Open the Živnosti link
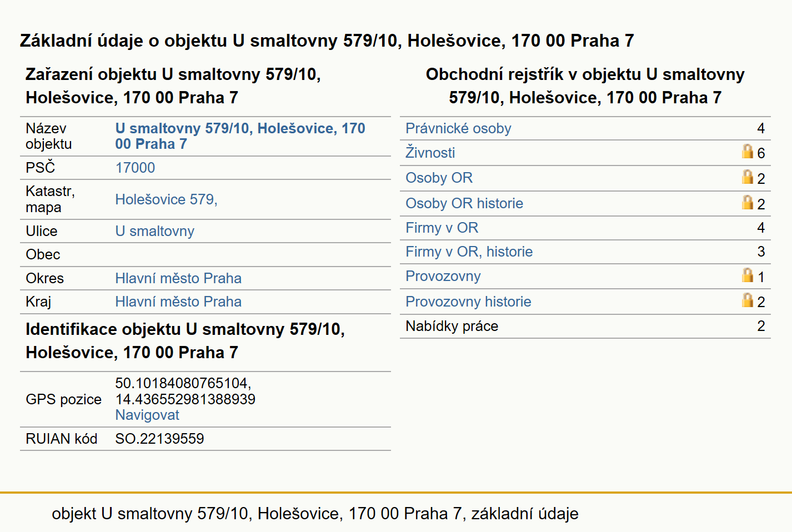 click(x=430, y=153)
